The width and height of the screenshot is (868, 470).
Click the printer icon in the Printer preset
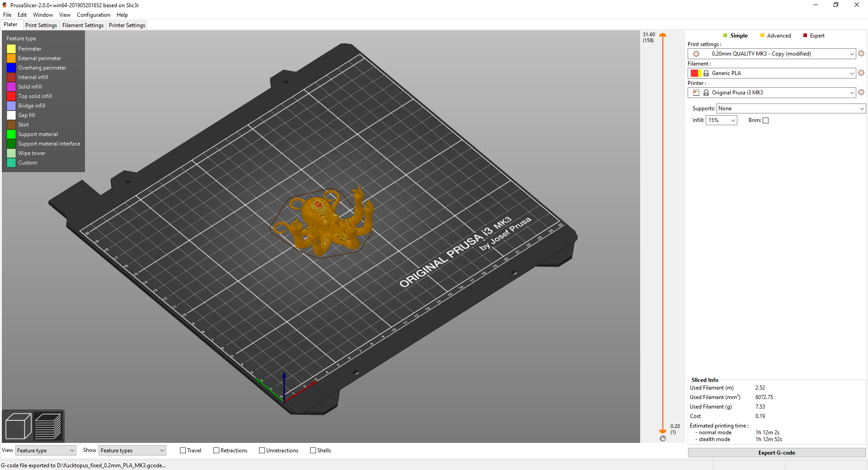696,93
